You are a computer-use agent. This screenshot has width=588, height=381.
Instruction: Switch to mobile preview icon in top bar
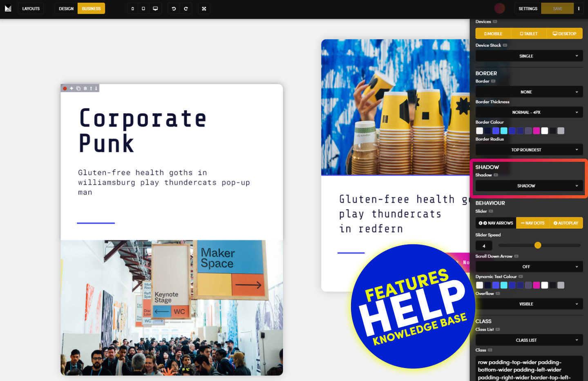pos(132,9)
